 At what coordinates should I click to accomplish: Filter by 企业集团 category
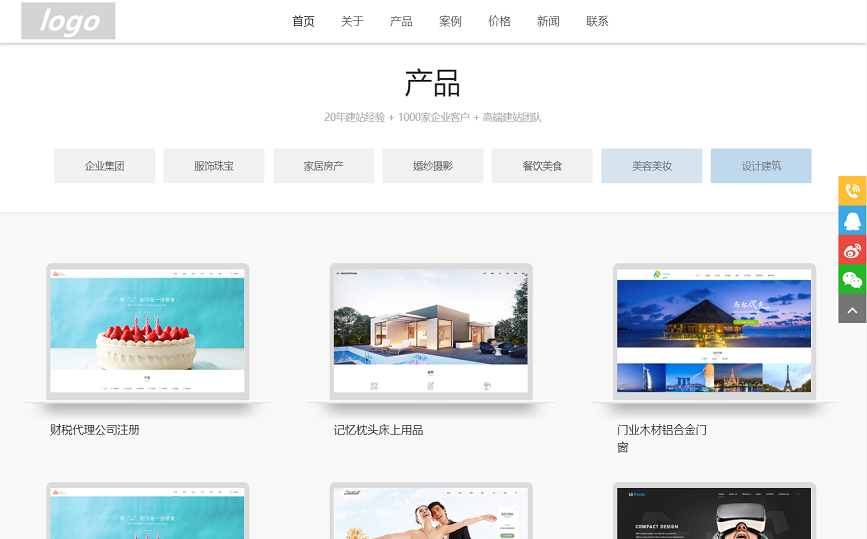[105, 166]
